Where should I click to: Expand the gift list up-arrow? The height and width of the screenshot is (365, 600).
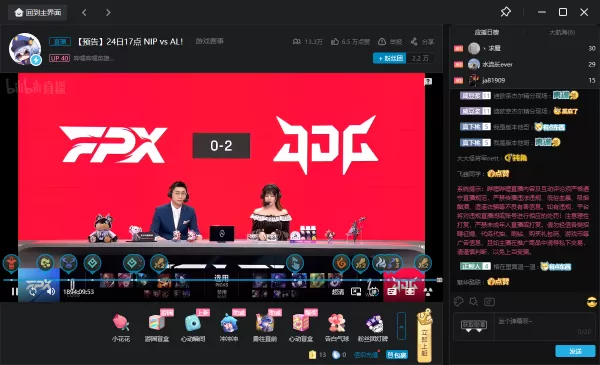pos(401,326)
